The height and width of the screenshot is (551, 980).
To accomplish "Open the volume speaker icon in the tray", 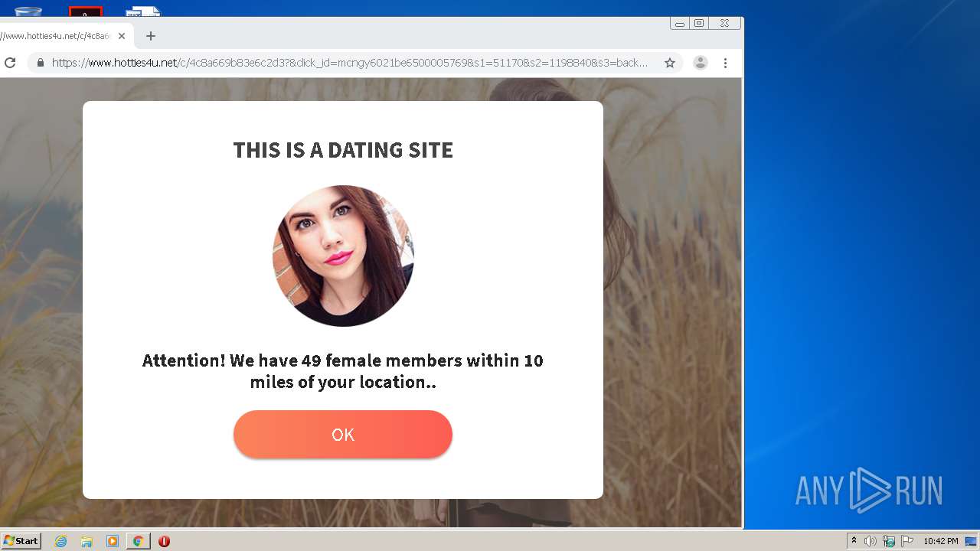I will [871, 541].
